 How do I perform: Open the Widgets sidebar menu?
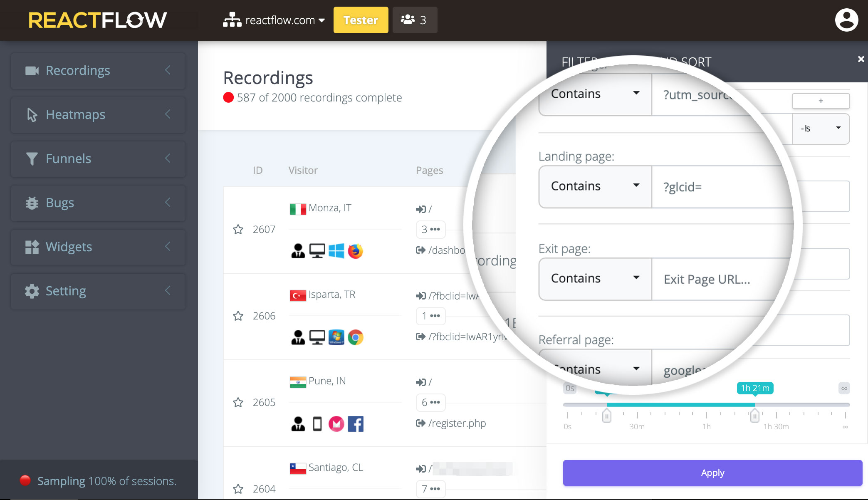pyautogui.click(x=98, y=247)
